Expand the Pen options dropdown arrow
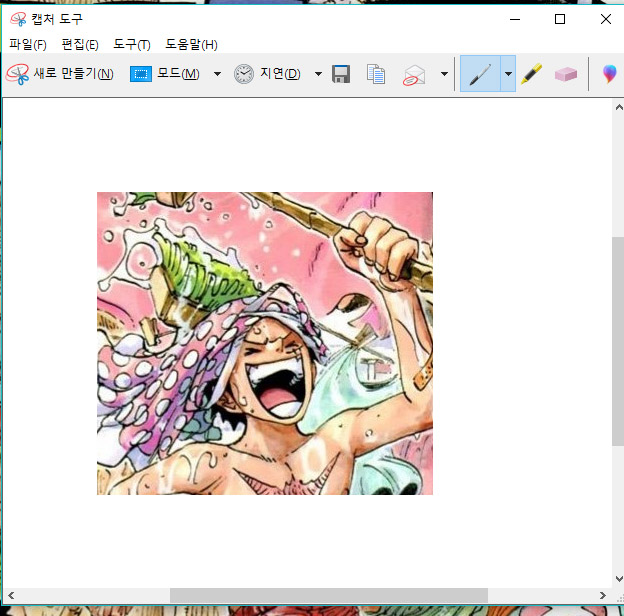624x616 pixels. [x=508, y=74]
